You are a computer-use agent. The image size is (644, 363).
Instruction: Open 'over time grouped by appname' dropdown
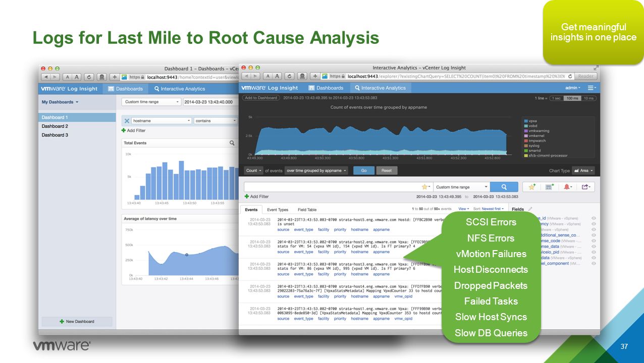click(x=316, y=170)
